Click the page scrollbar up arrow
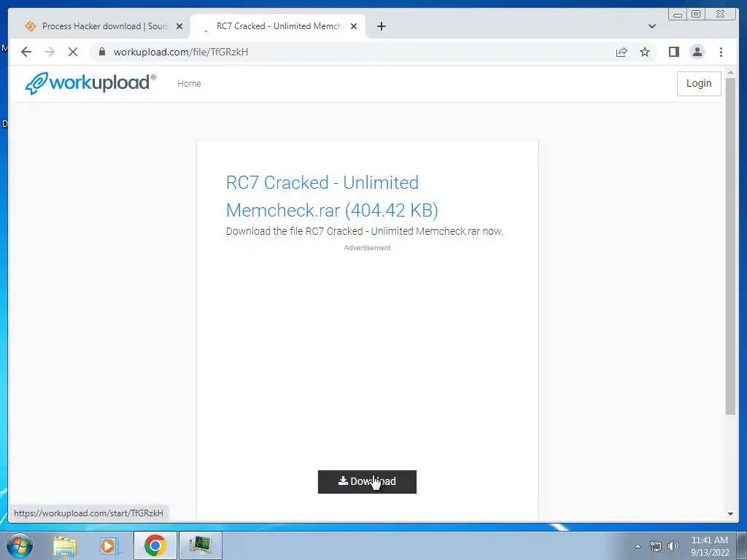747x560 pixels. tap(730, 72)
